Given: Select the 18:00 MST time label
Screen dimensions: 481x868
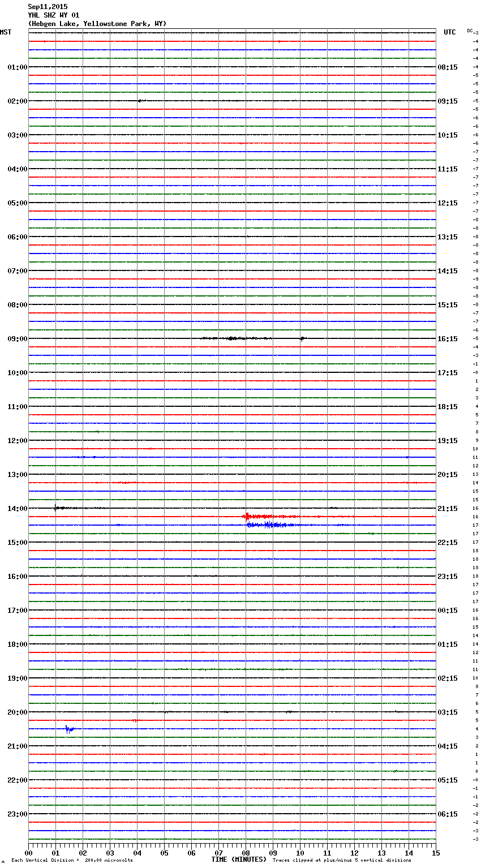Looking at the screenshot, I should pyautogui.click(x=18, y=644).
